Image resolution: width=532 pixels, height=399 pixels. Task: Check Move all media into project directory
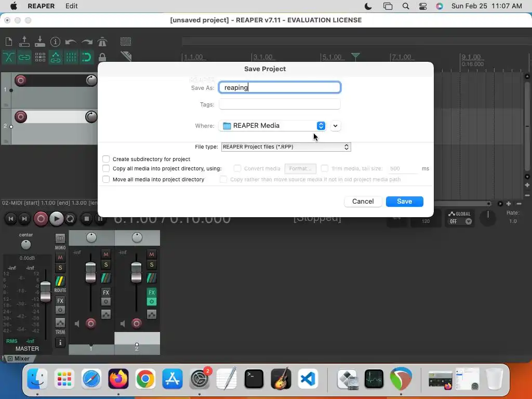[x=106, y=179]
